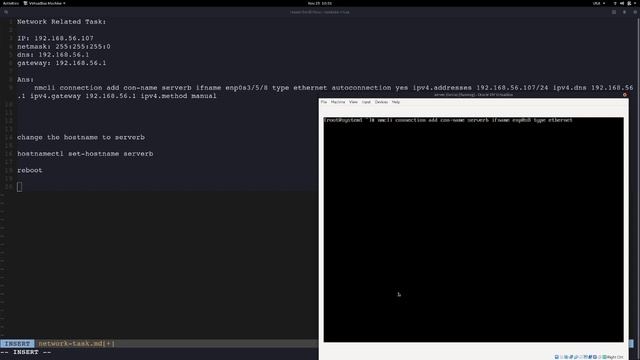Click the volume icon in system tray
Viewport: 640px width, 360px height.
622,3
